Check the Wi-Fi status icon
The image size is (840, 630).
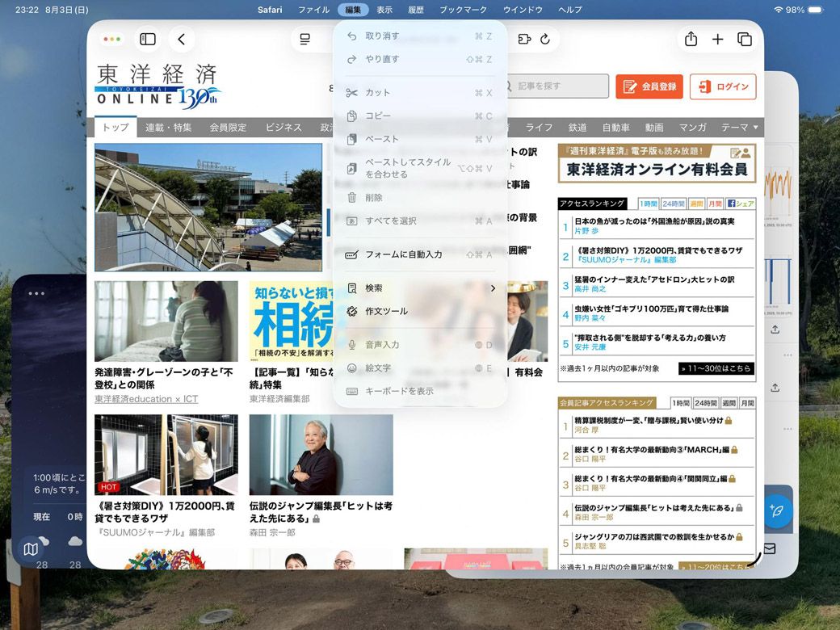click(x=778, y=10)
